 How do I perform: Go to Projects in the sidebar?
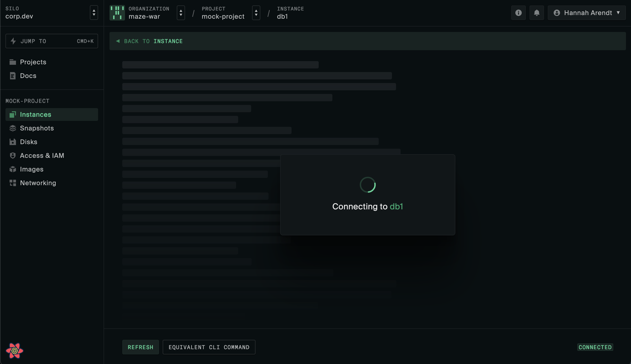[33, 62]
